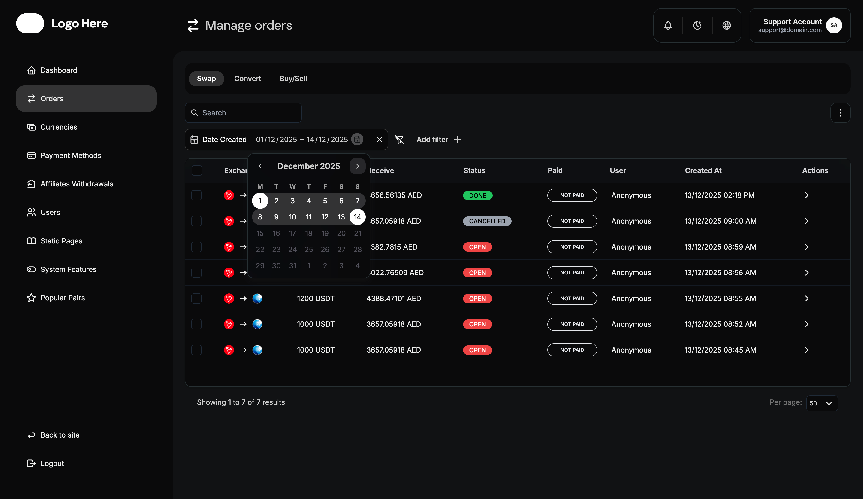Open the Buy/Sell tab
Viewport: 868px width, 499px height.
coord(293,79)
